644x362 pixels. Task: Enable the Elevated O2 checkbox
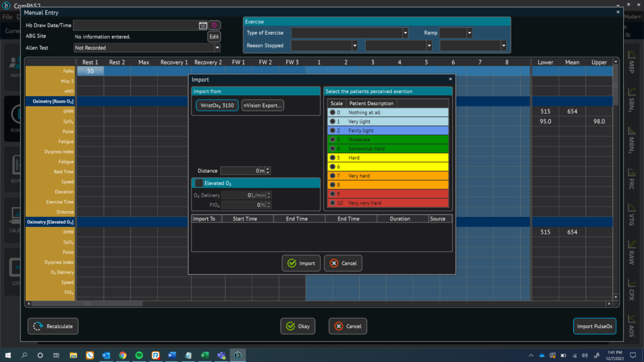[199, 183]
